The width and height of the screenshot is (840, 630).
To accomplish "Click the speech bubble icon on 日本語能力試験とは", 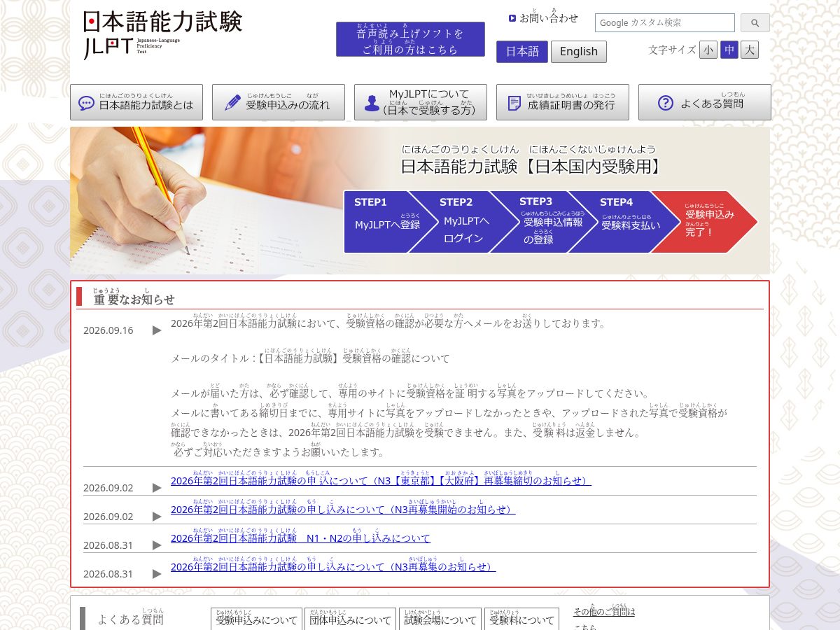I will [87, 103].
